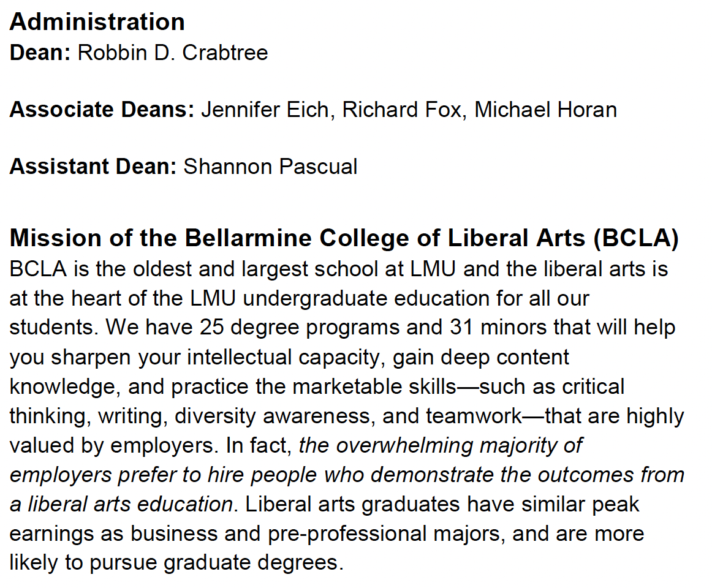The image size is (712, 588).
Task: Click italic text 'a liberal arts education'
Action: 121,505
